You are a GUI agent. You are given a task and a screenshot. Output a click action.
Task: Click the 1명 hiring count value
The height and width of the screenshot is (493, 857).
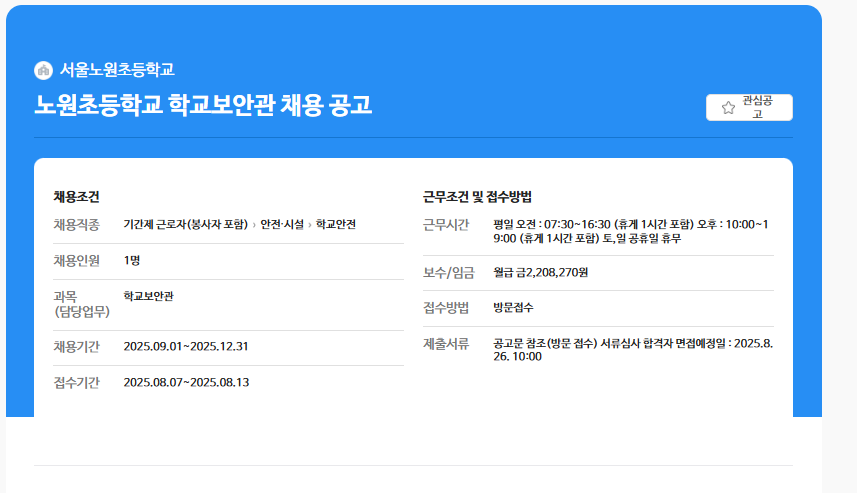[x=132, y=260]
